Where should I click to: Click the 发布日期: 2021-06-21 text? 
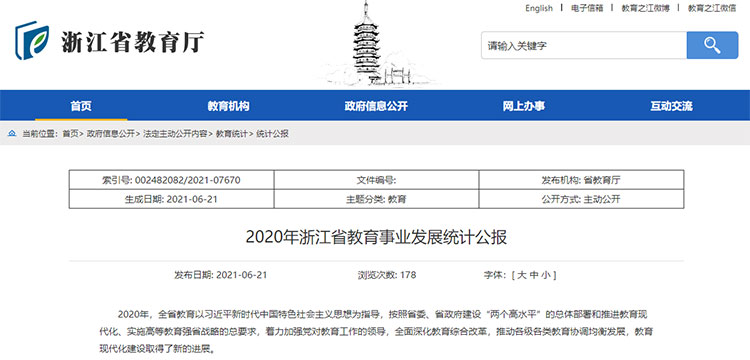[x=221, y=275]
